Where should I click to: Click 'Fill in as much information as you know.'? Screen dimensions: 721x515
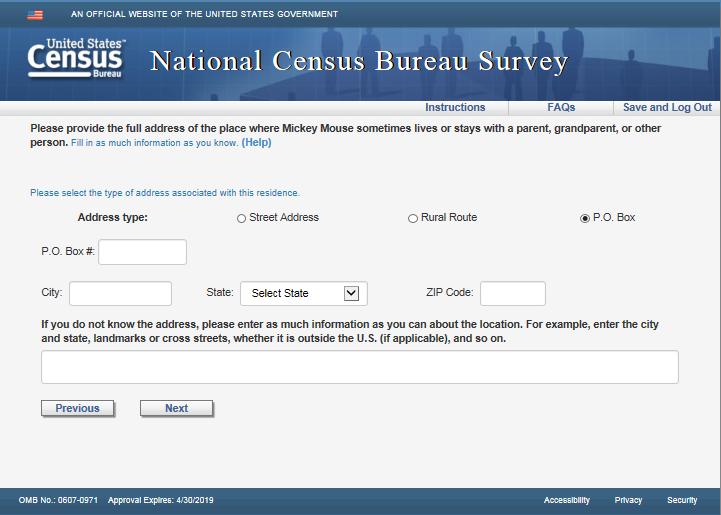click(x=154, y=143)
